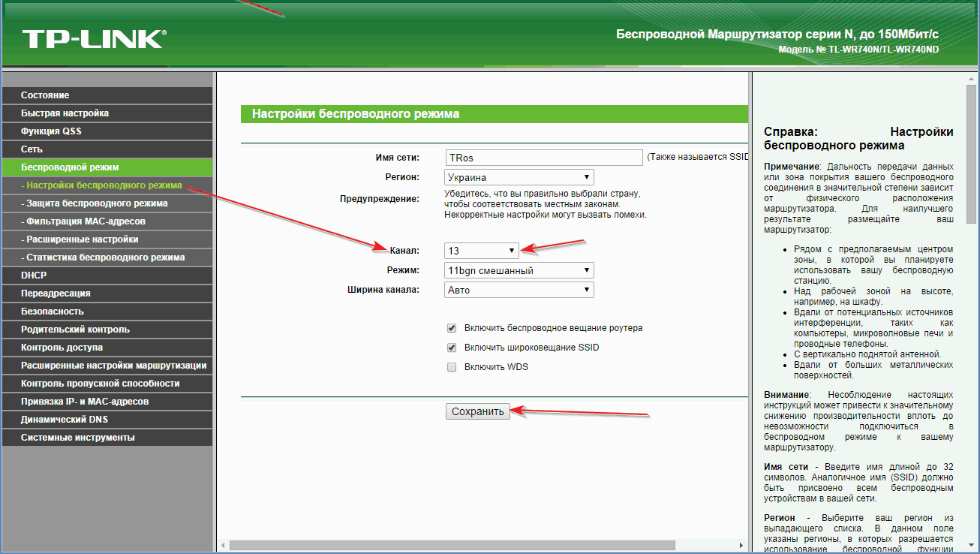Open Родительский контроль menu item

(75, 330)
